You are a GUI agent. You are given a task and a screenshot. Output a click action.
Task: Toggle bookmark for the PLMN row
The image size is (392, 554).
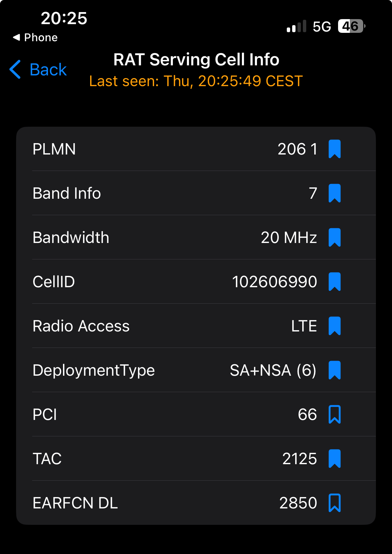click(334, 149)
